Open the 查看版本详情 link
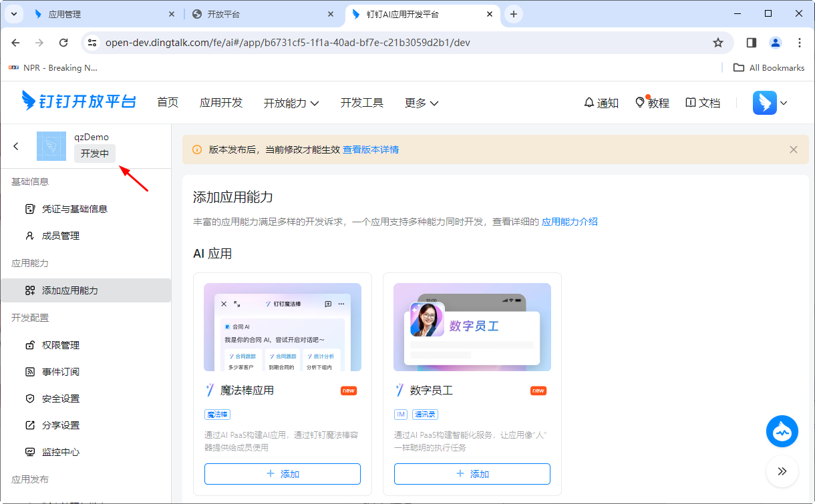Viewport: 815px width, 504px height. (x=371, y=150)
